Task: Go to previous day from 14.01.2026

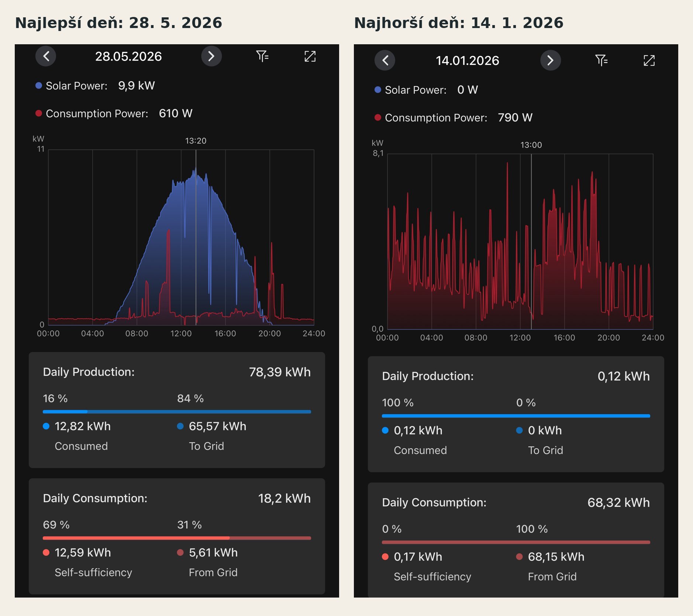Action: click(385, 60)
